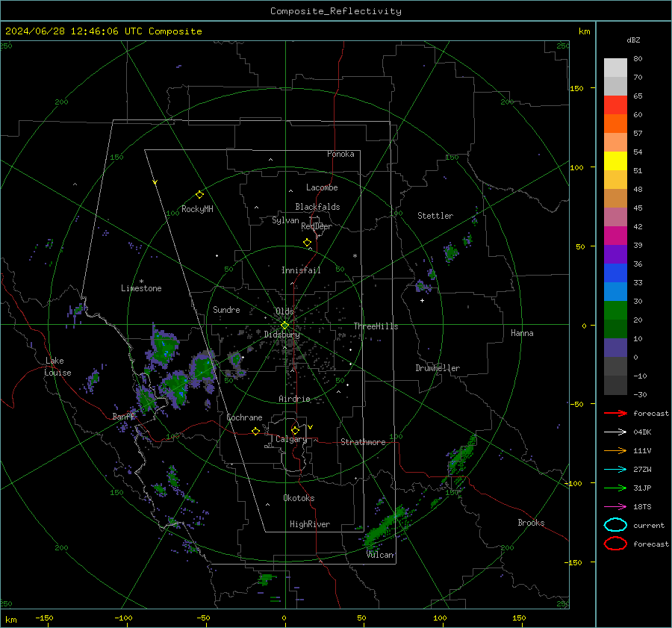Image resolution: width=672 pixels, height=628 pixels.
Task: Click the cyan 27ZW arrow icon
Action: pyautogui.click(x=615, y=470)
